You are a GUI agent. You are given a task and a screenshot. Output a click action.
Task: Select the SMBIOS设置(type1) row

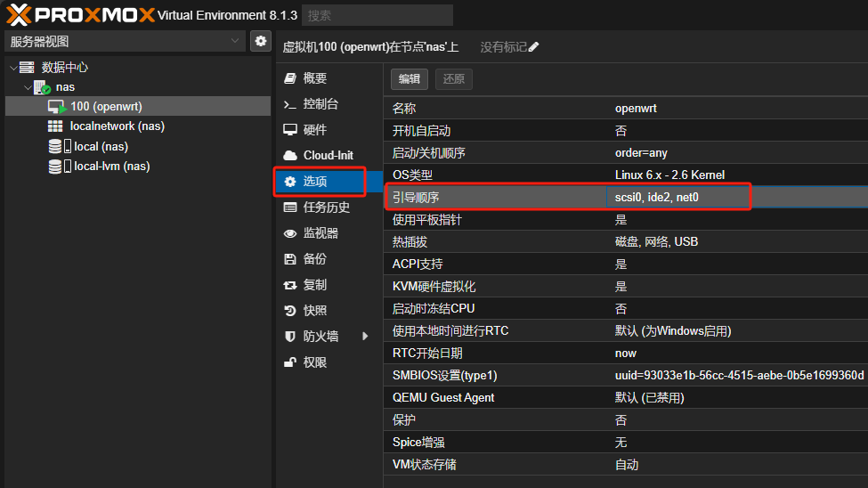click(x=626, y=376)
